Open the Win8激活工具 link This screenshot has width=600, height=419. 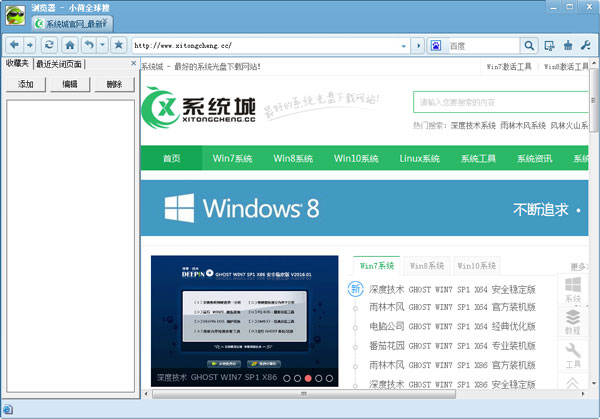[x=566, y=67]
